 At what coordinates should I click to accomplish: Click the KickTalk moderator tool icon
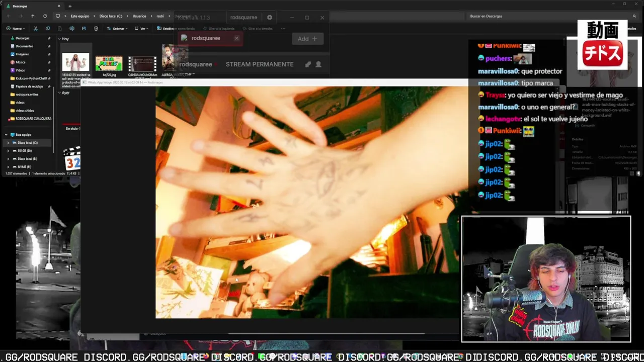[x=308, y=64]
